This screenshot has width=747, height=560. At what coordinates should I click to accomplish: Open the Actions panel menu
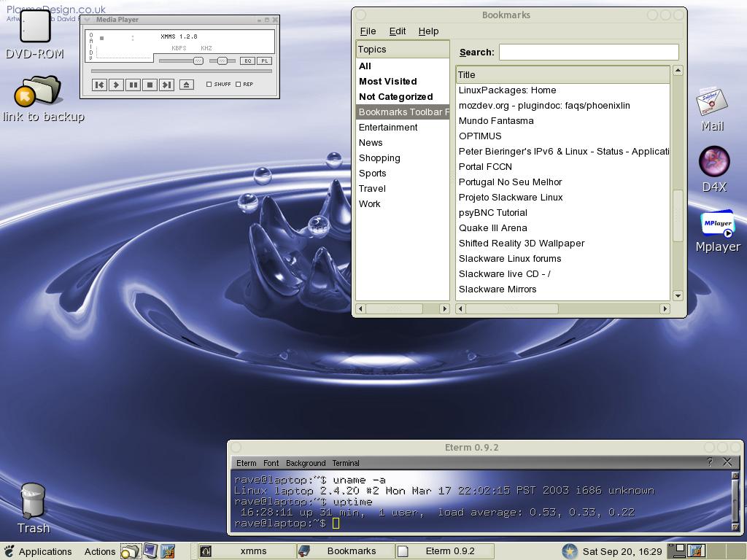[x=100, y=551]
